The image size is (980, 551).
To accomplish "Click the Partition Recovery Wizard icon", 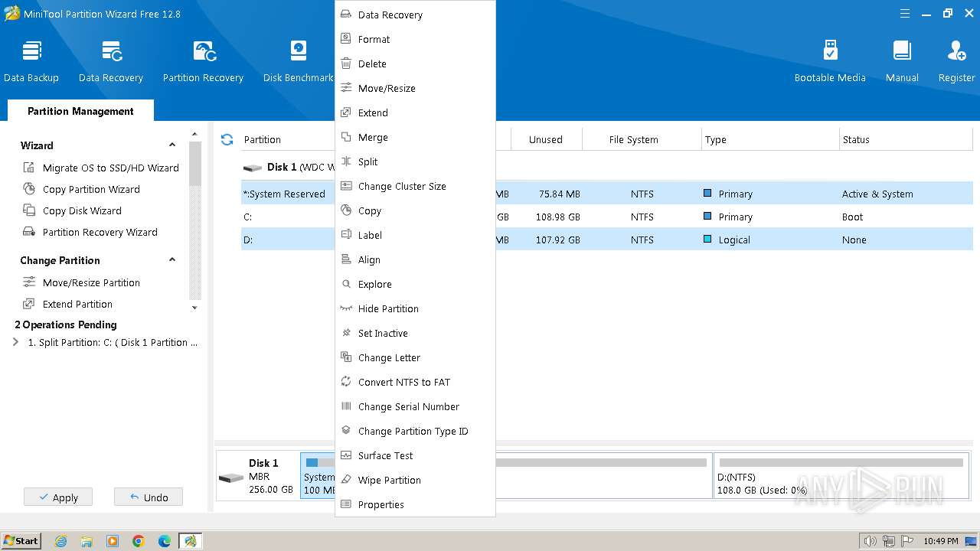I will click(29, 232).
